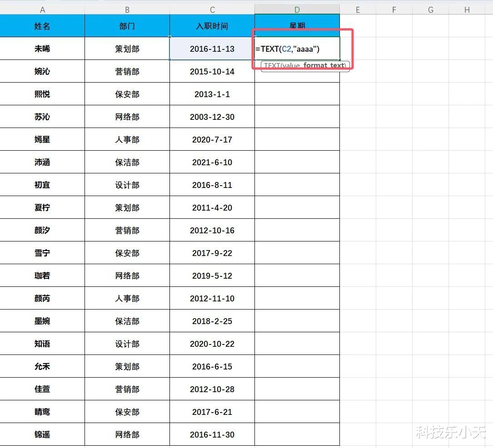Select the date cell 2020-7-17

(212, 139)
